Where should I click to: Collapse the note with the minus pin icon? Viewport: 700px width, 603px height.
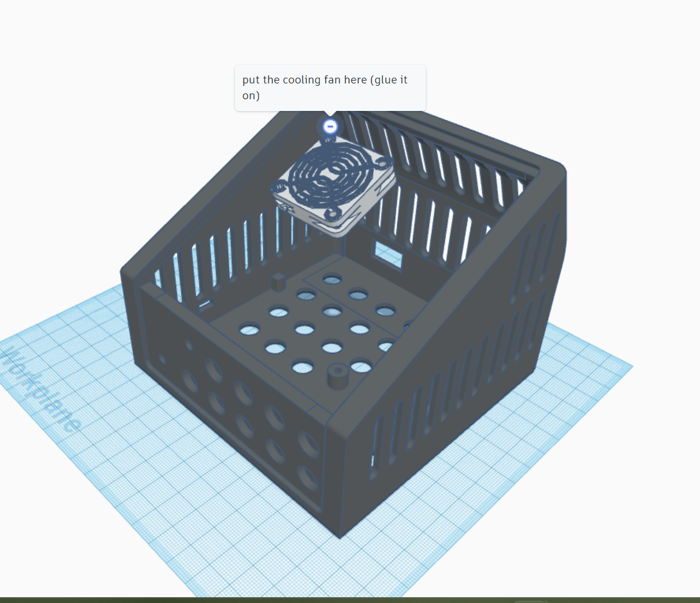click(x=330, y=127)
